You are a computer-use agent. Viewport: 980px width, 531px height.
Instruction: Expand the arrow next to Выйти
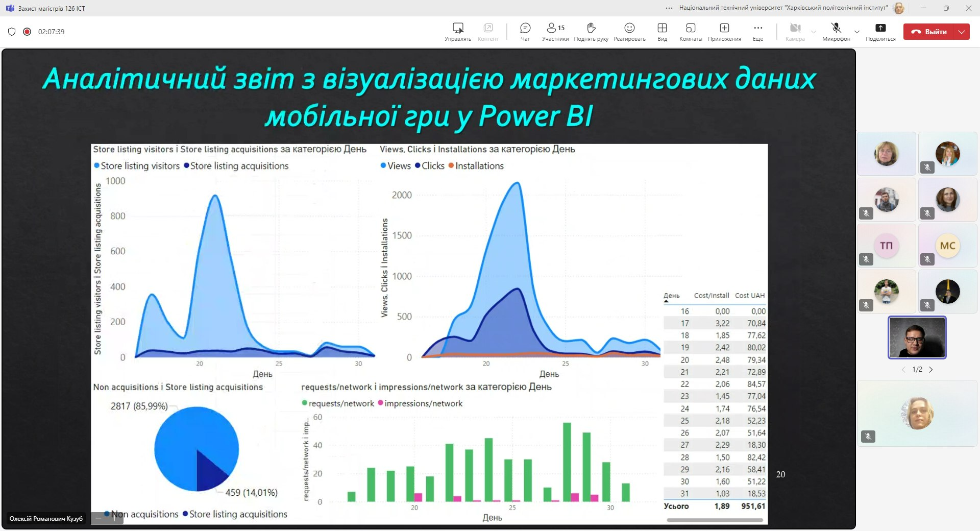[x=962, y=32]
